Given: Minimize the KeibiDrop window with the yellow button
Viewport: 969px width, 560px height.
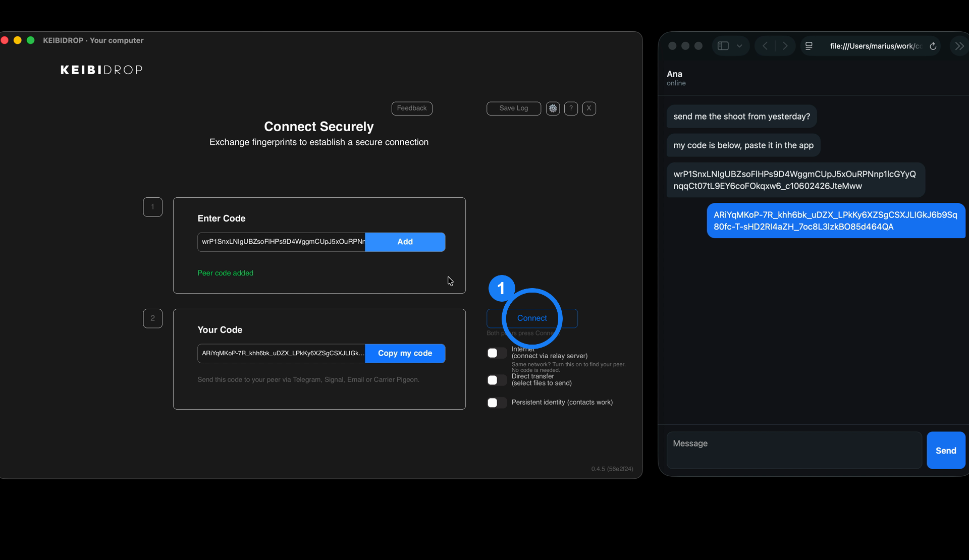Looking at the screenshot, I should 18,40.
